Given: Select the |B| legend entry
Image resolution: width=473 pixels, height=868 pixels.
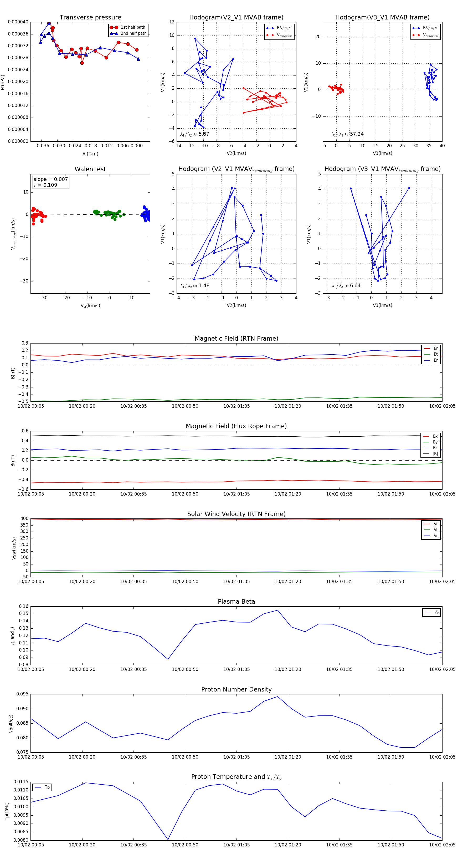Looking at the screenshot, I should [x=431, y=454].
